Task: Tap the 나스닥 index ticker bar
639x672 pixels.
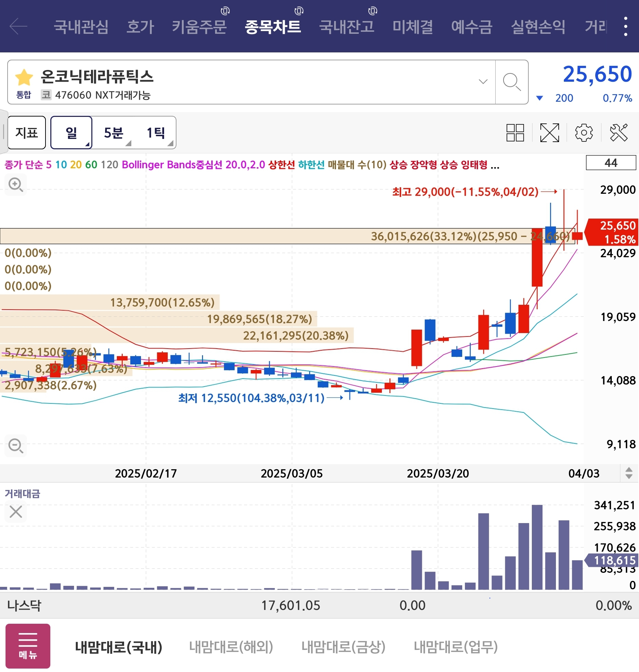Action: point(319,605)
